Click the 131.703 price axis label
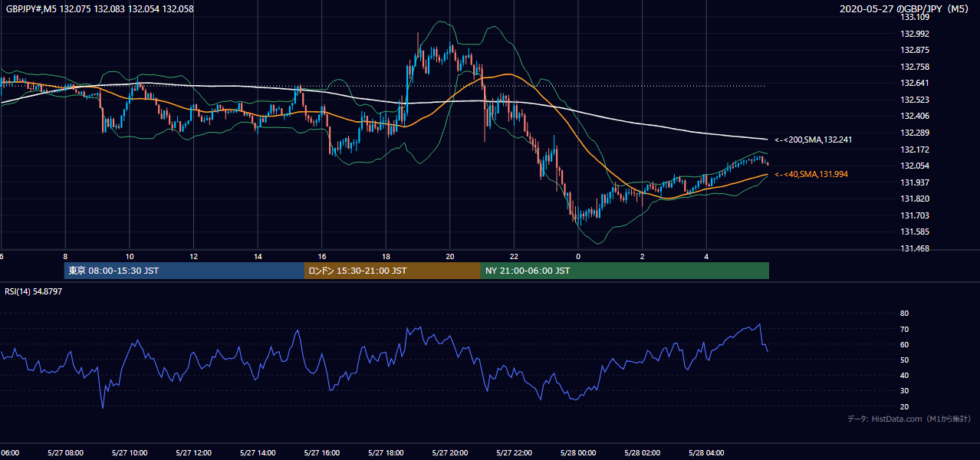Screen dimensions: 980x460 915,215
